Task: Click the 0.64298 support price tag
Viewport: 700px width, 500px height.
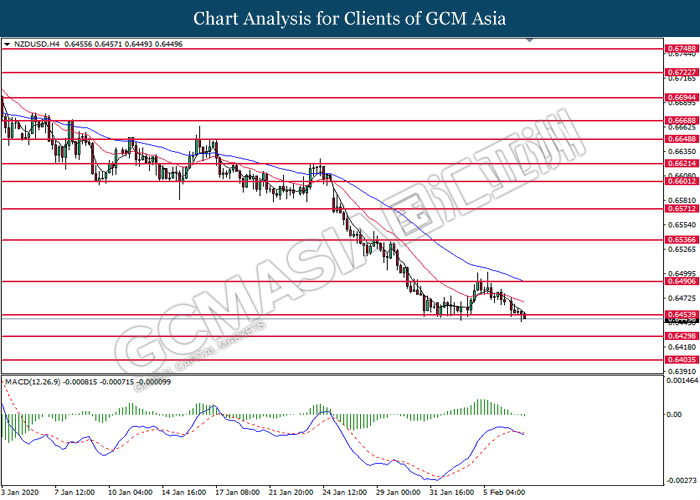Action: [x=680, y=337]
